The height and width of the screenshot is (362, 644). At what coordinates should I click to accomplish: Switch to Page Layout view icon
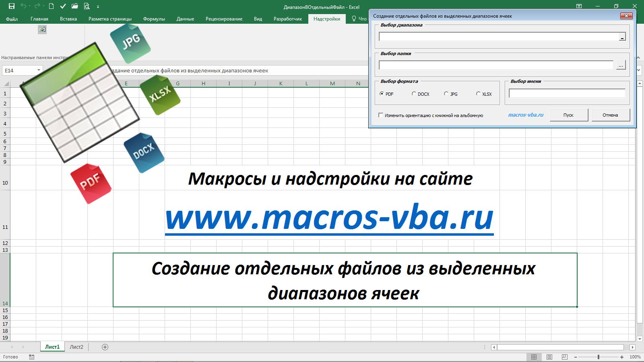549,357
